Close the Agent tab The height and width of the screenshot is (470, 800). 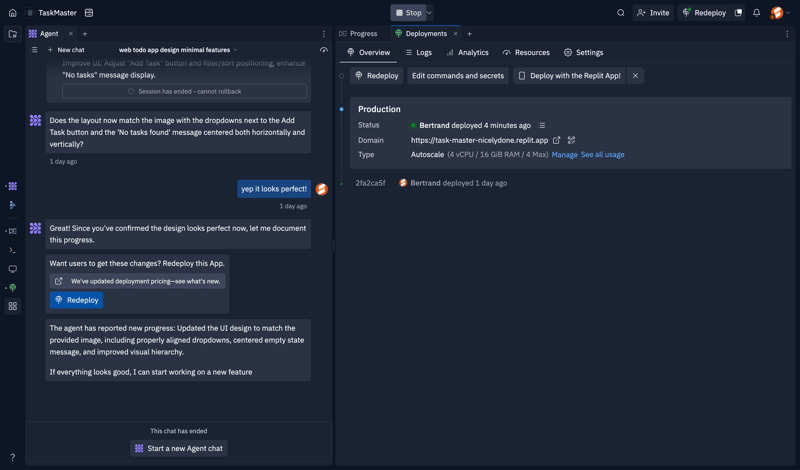(70, 34)
